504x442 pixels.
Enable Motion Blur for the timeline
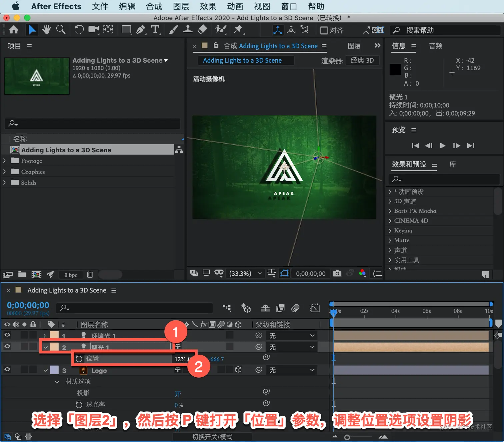[295, 308]
